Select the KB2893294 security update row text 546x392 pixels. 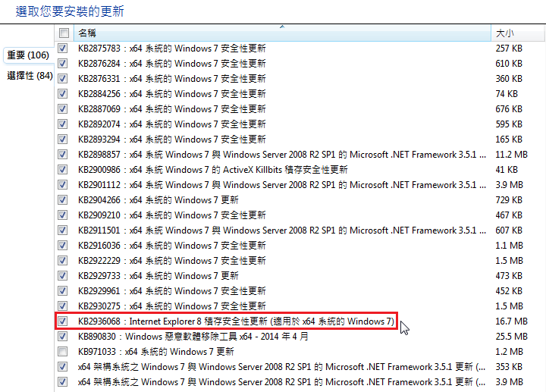point(172,139)
